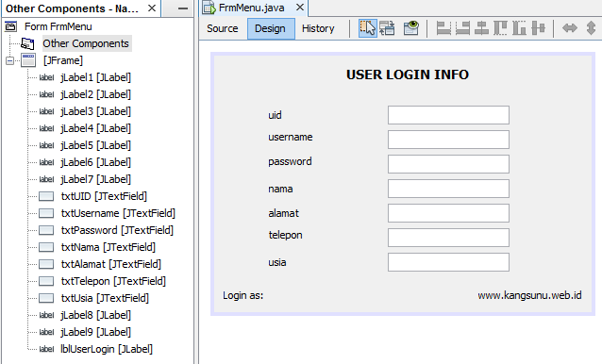Viewport: 602px width, 364px height.
Task: Toggle horizontal resizability arrow icon
Action: pos(570,28)
